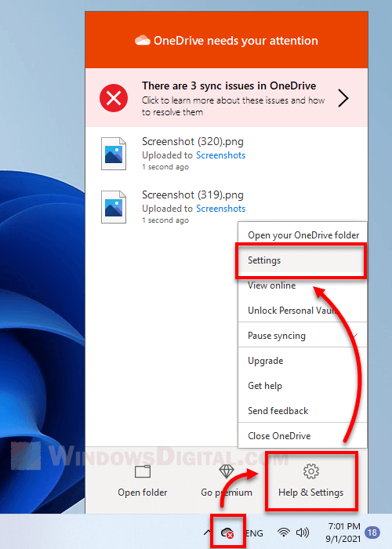The height and width of the screenshot is (549, 392).
Task: Click 'OneDrive needs your attention' header text
Action: (x=236, y=41)
